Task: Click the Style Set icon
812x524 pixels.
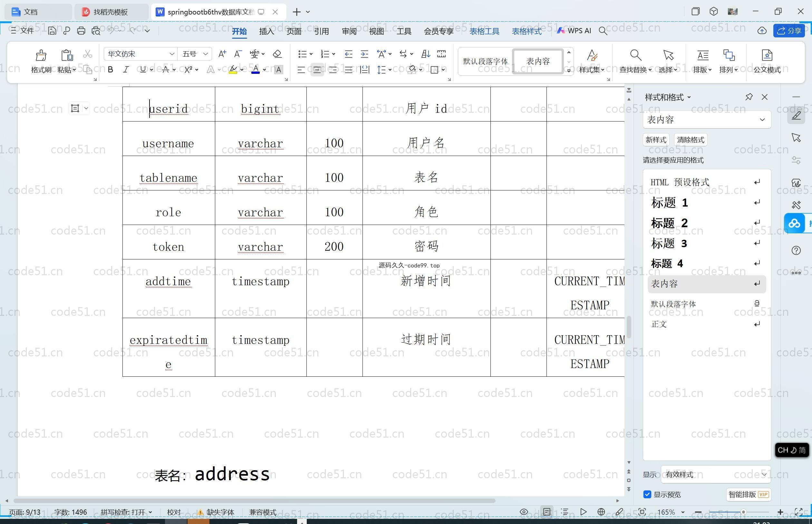Action: click(x=592, y=55)
